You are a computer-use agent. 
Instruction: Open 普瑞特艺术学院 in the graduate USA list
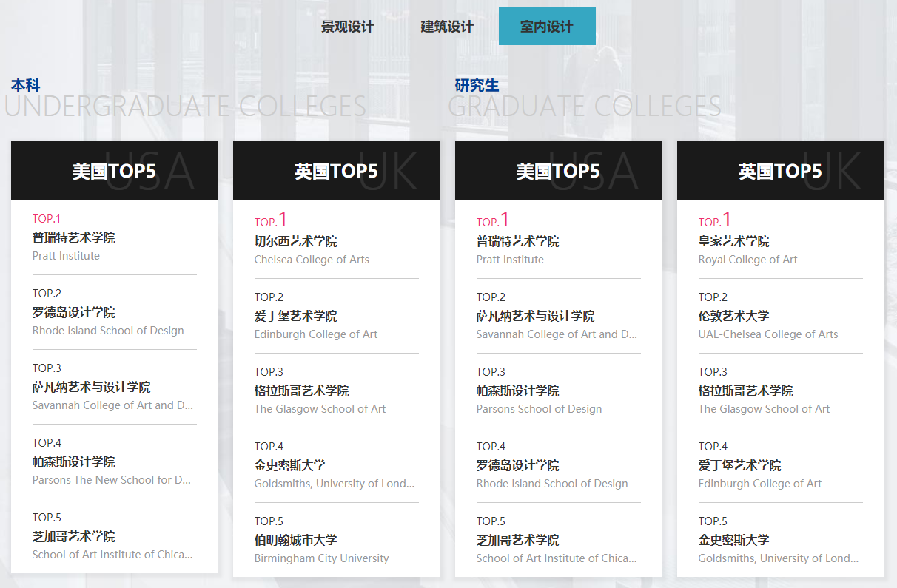[x=518, y=242]
